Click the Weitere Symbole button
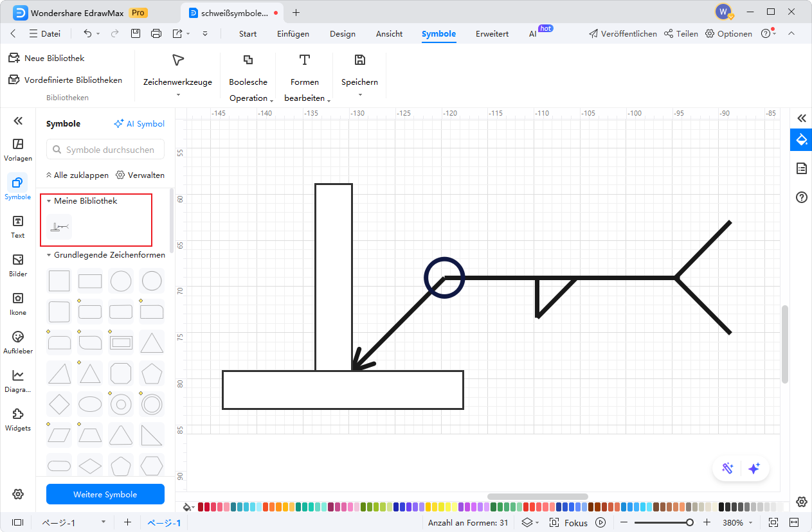812x532 pixels. click(x=105, y=494)
